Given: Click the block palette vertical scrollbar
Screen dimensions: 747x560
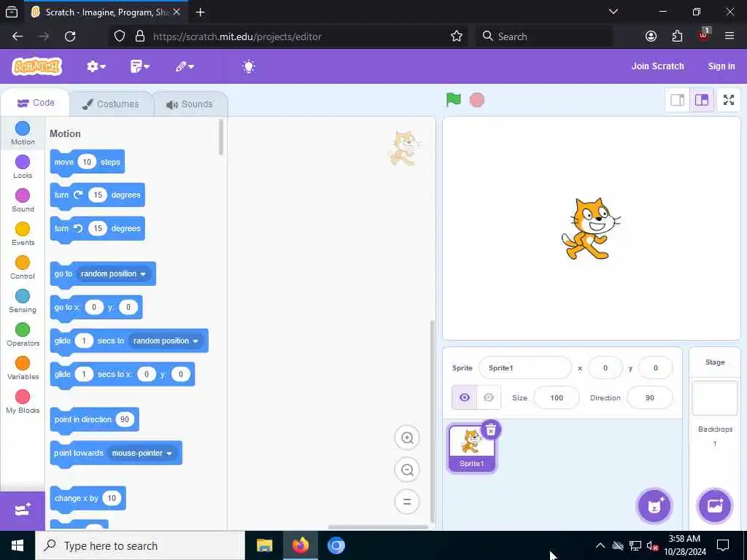Looking at the screenshot, I should coord(220,137).
